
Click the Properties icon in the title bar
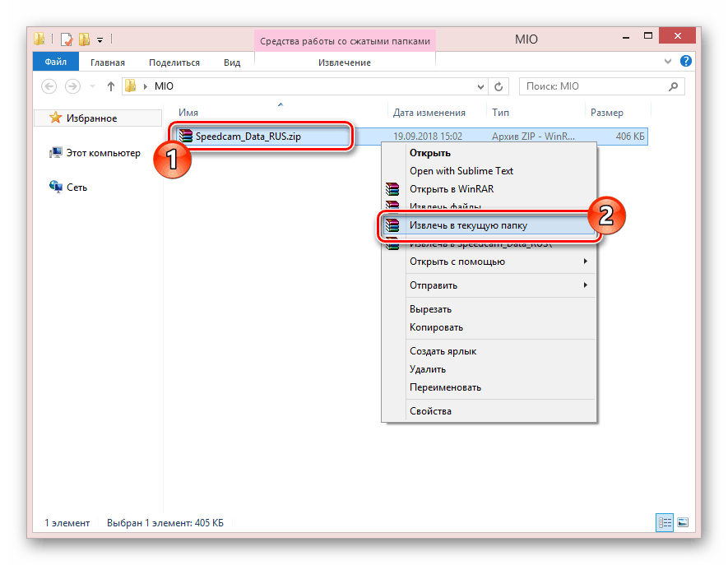click(x=66, y=39)
